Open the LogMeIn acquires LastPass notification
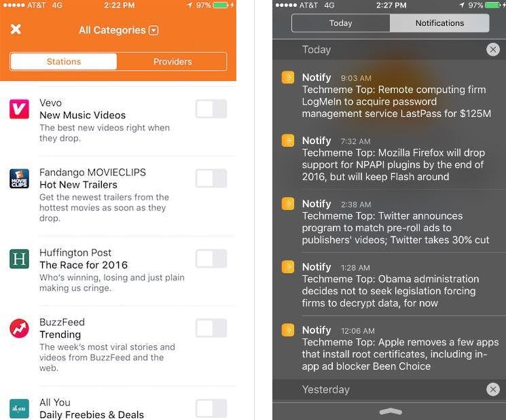This screenshot has height=420, width=506. point(389,95)
